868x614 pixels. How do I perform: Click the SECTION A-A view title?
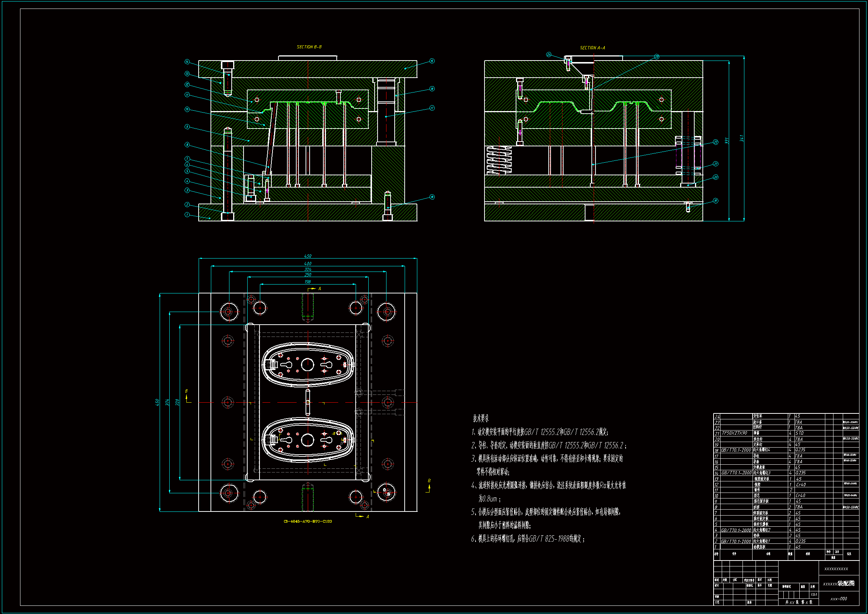point(593,48)
